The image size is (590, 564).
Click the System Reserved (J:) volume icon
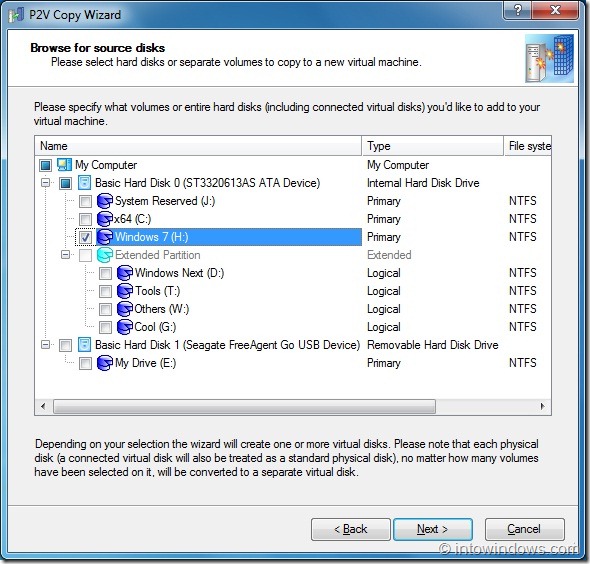click(x=105, y=201)
